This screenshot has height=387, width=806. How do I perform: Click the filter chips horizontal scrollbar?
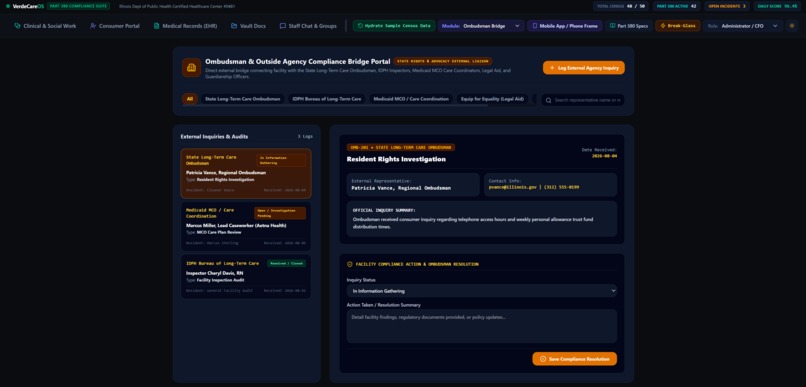[335, 105]
